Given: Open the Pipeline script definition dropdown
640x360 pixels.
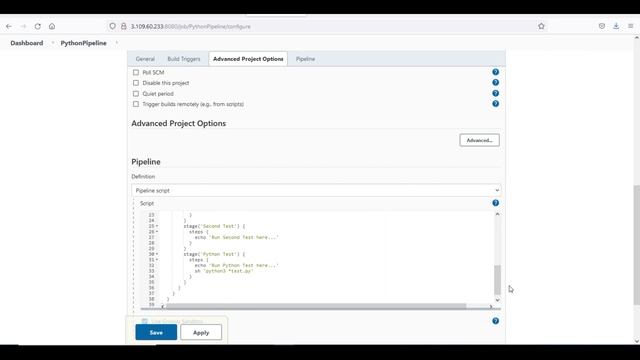Looking at the screenshot, I should (x=316, y=190).
